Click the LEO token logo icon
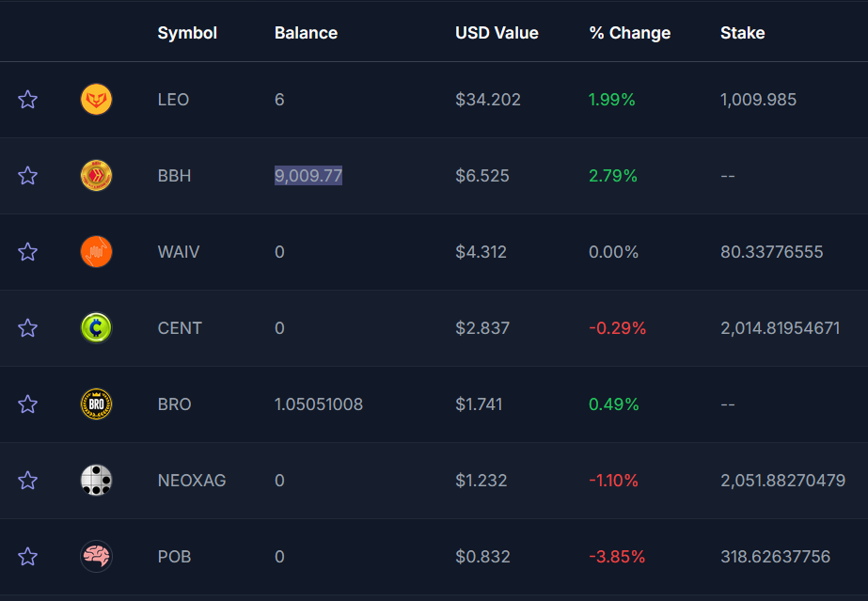 (96, 100)
